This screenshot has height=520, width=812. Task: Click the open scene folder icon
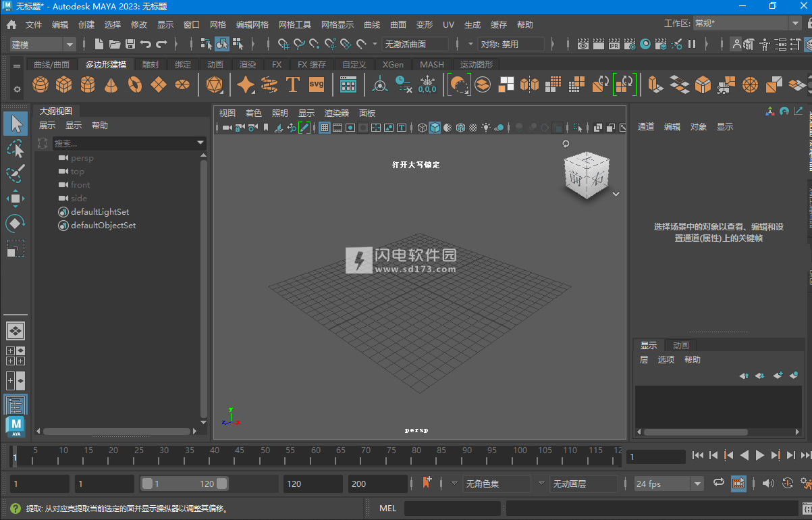115,45
